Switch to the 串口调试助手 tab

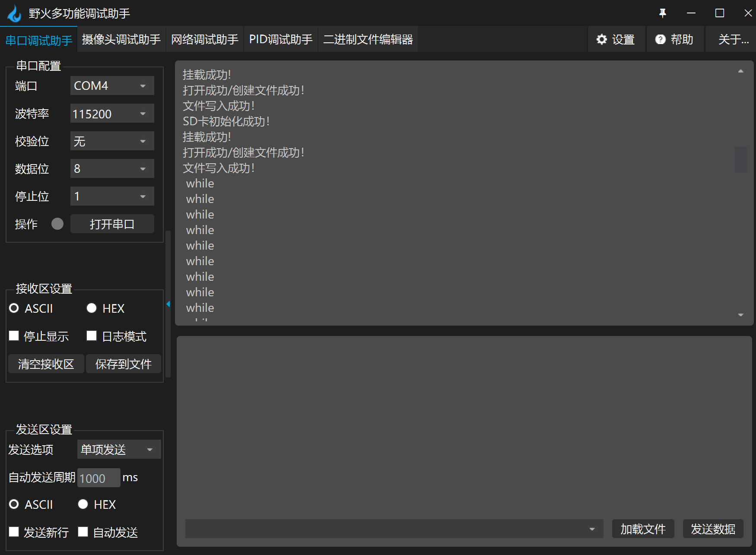point(39,40)
